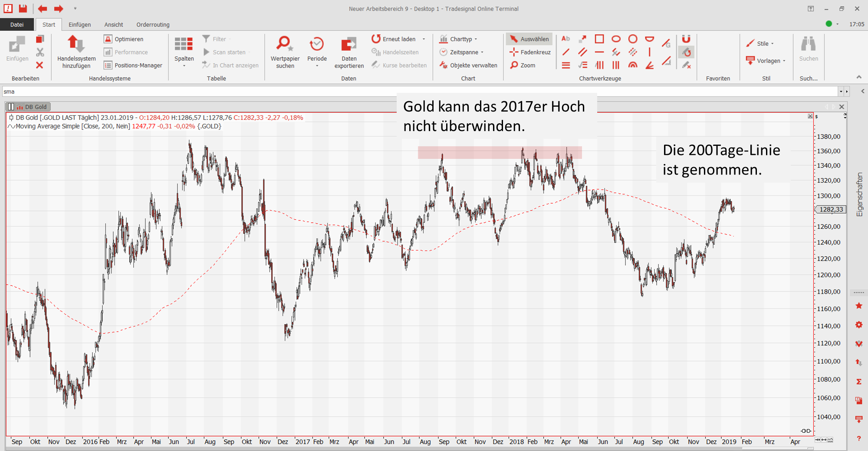
Task: Expand the Charttyp dropdown
Action: coord(459,39)
